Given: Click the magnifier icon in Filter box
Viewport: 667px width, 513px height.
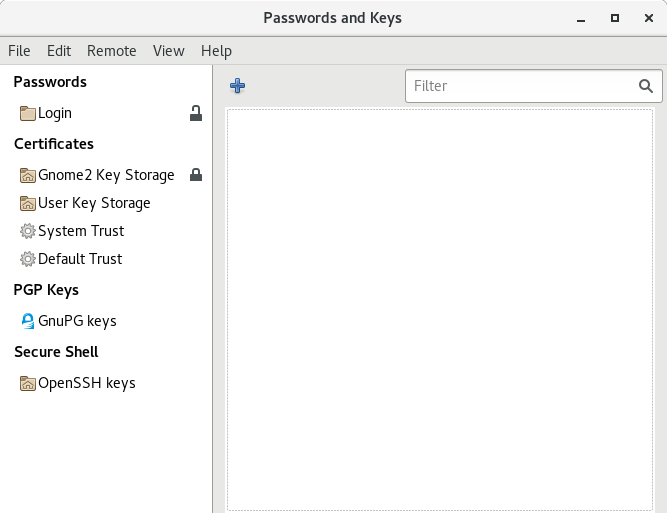Looking at the screenshot, I should (x=646, y=86).
